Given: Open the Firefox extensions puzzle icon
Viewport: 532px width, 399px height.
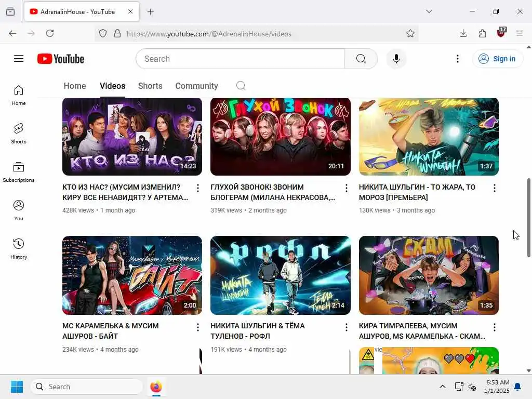Looking at the screenshot, I should (x=482, y=33).
